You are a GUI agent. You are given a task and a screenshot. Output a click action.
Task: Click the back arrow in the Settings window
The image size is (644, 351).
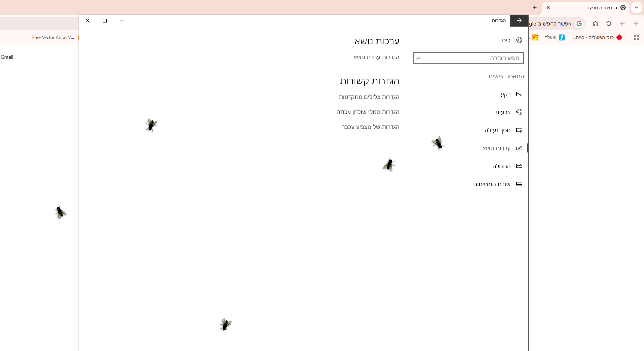point(519,21)
